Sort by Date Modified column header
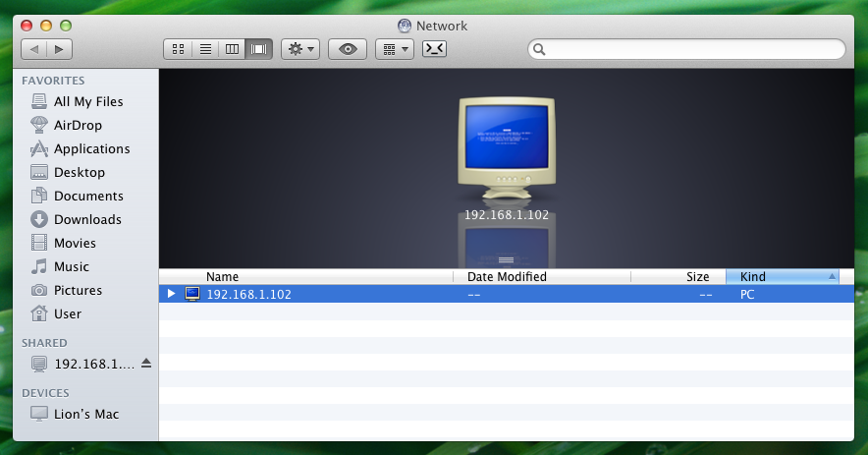 [542, 276]
